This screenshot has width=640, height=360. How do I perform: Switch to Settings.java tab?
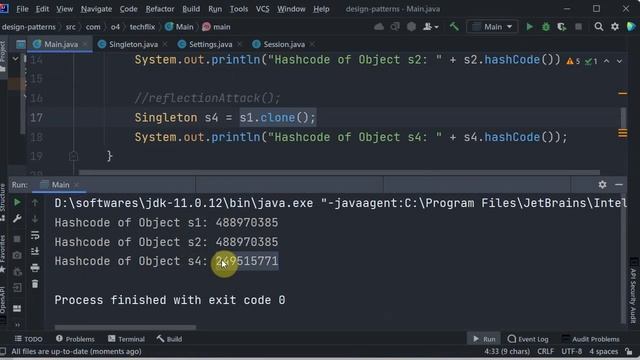pos(210,44)
